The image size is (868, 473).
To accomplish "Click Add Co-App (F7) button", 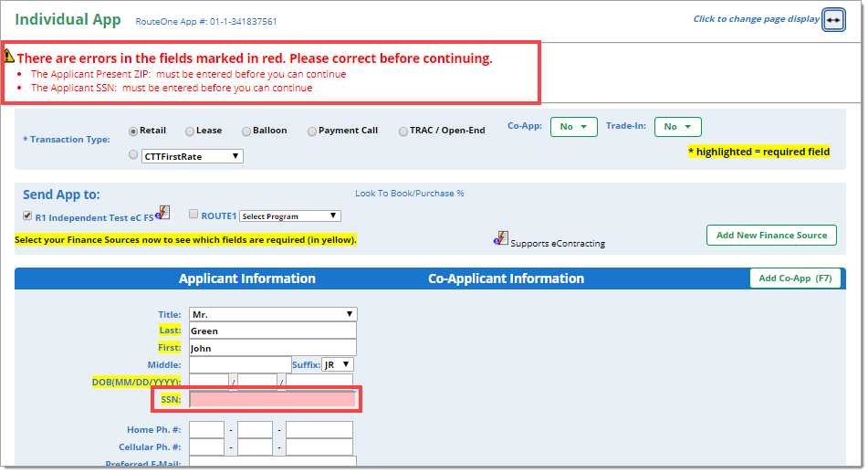I will click(x=794, y=279).
